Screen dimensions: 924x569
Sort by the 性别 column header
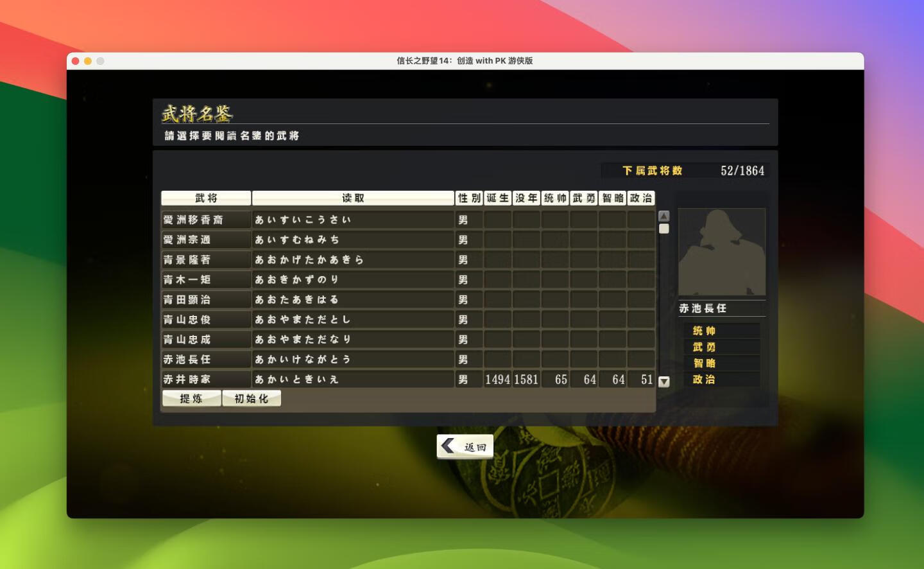tap(468, 198)
